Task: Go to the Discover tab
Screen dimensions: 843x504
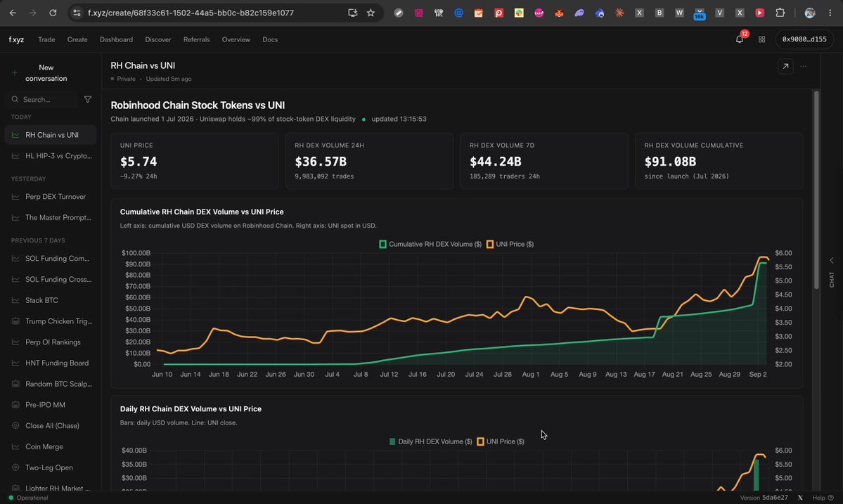Action: (x=158, y=39)
